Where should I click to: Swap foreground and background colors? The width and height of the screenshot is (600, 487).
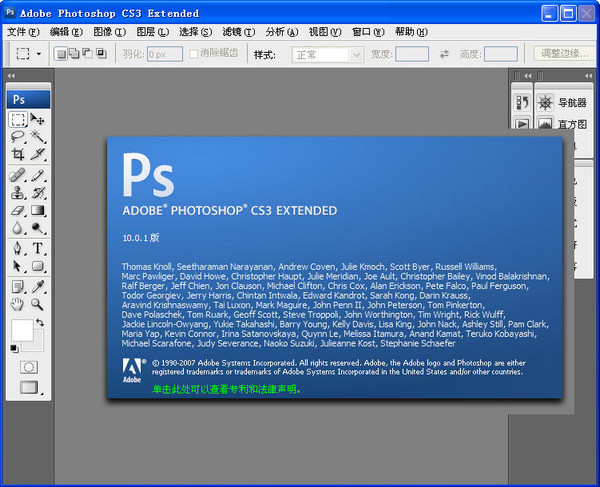pyautogui.click(x=40, y=323)
